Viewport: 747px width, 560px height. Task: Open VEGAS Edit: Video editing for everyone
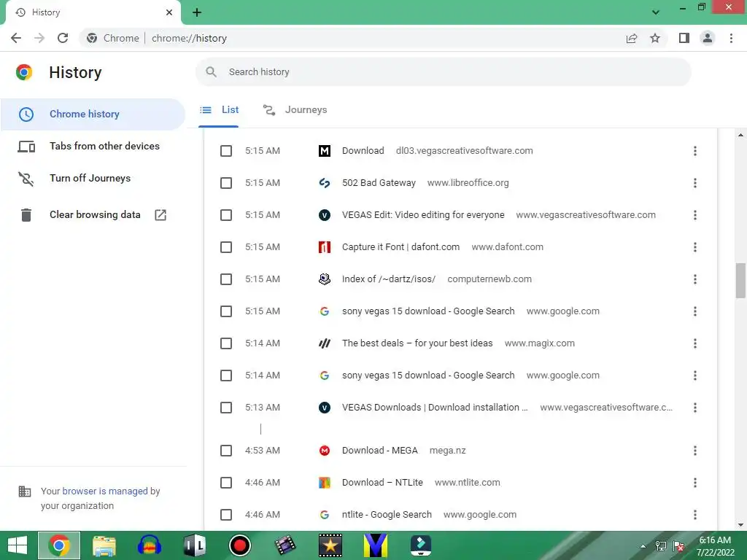[x=423, y=215]
